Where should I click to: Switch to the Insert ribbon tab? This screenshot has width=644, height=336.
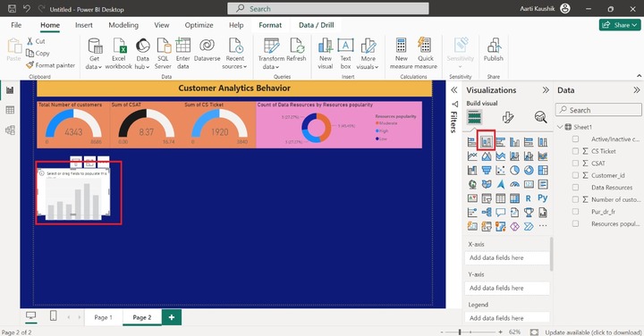point(84,25)
